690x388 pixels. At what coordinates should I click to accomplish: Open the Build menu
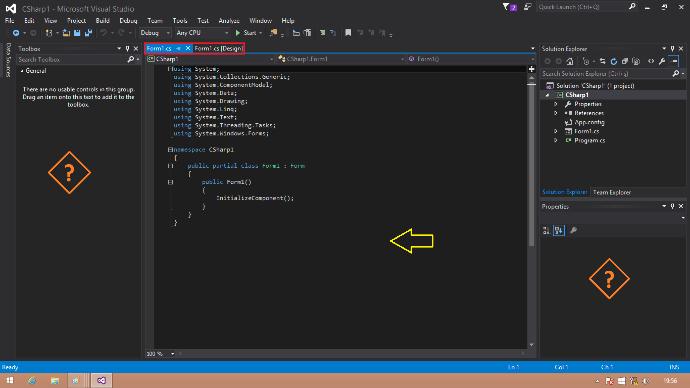pos(103,21)
